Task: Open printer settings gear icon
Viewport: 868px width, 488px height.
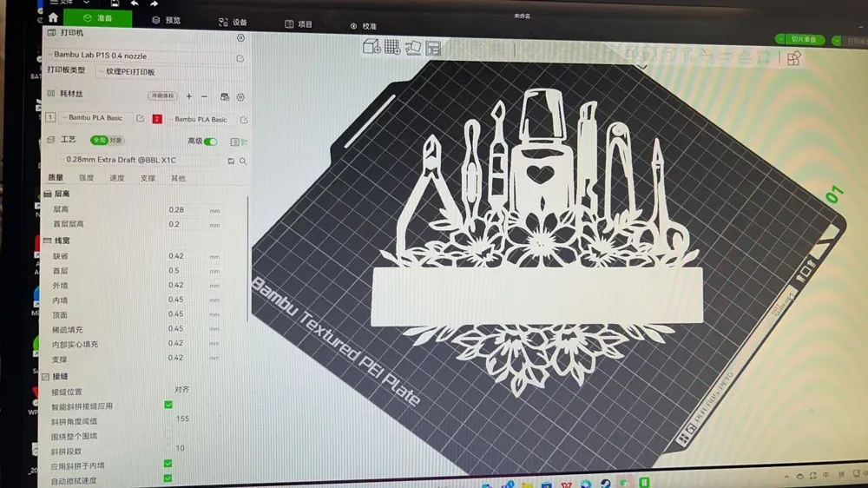Action: [x=240, y=37]
